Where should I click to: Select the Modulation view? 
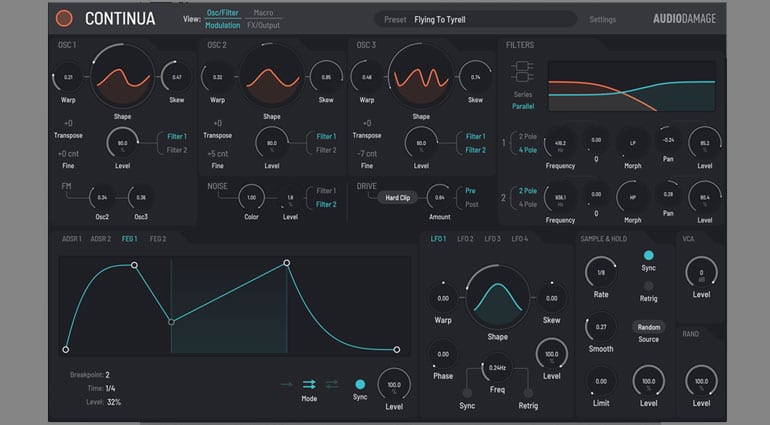click(222, 26)
